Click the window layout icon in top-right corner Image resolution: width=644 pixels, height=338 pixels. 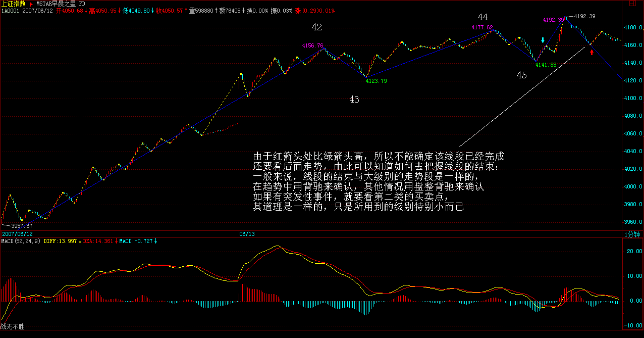click(x=631, y=4)
